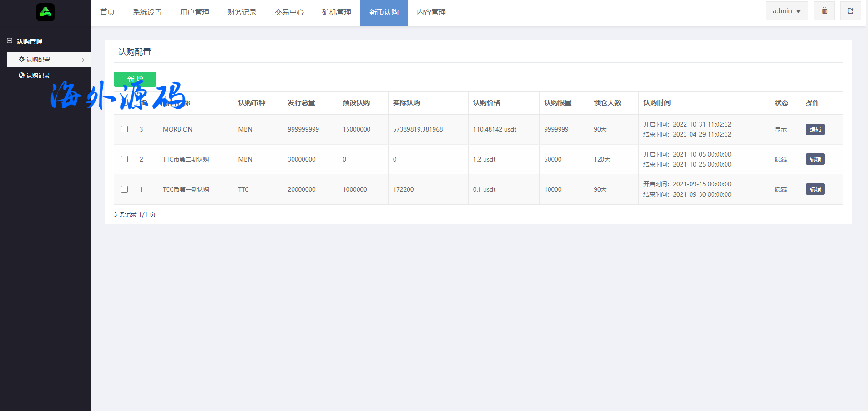Collapse the 认购管理 sidebar section

[10, 41]
